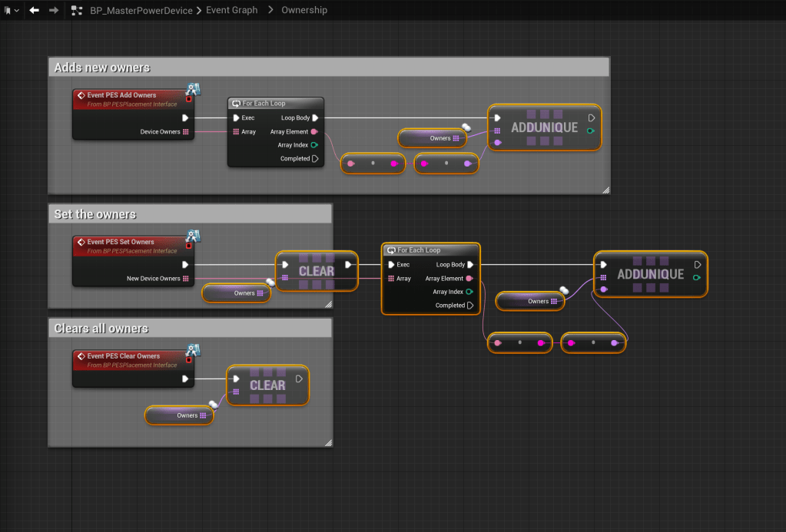Click the forward navigation arrow
This screenshot has height=532, width=786.
tap(53, 10)
